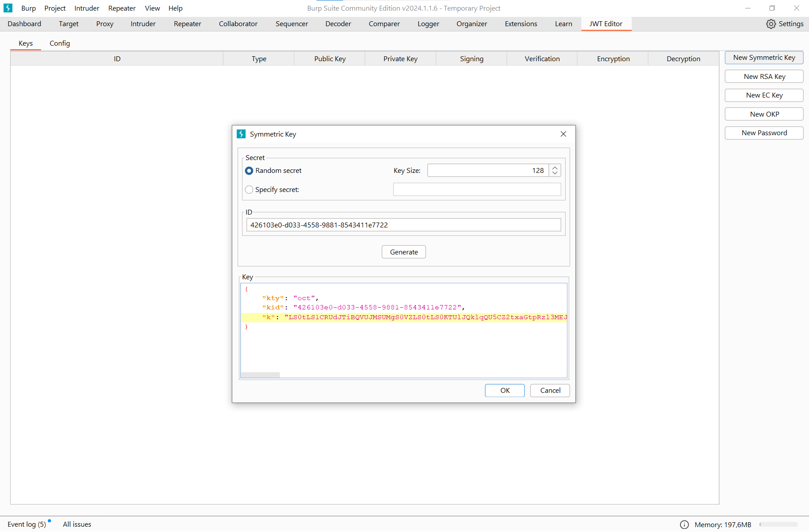Click New OKP button
The height and width of the screenshot is (532, 809).
tap(764, 114)
